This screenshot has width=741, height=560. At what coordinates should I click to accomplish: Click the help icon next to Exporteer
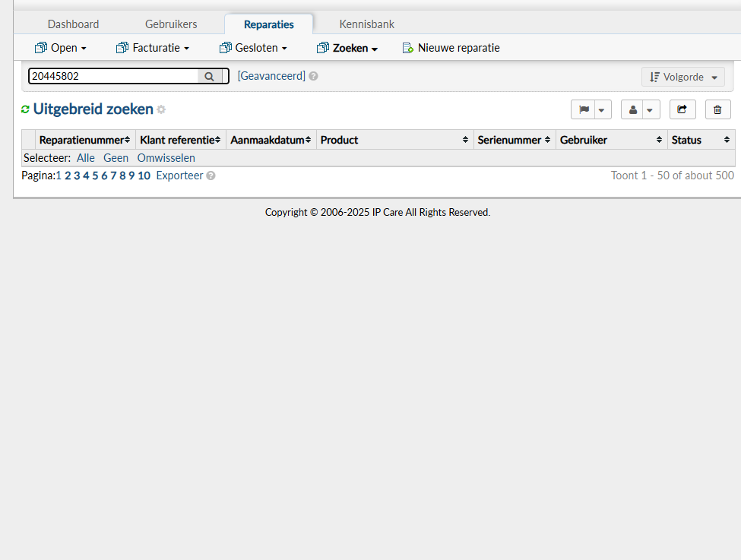click(211, 176)
